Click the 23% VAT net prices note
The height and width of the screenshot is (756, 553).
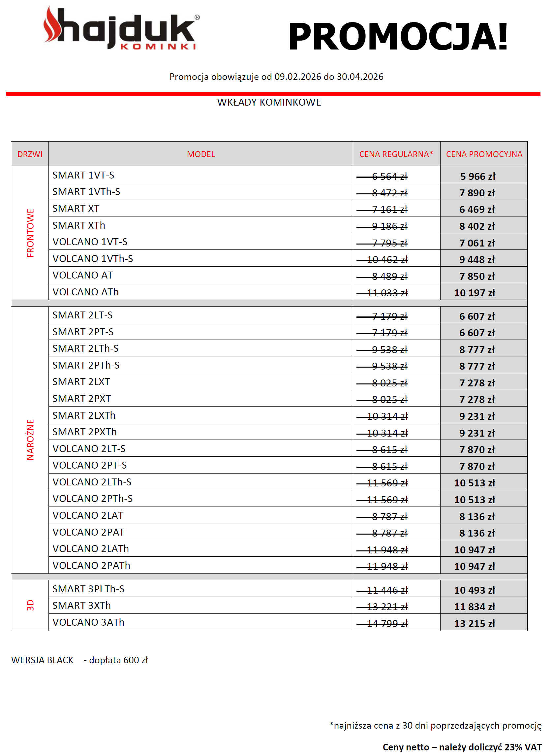[x=462, y=747]
